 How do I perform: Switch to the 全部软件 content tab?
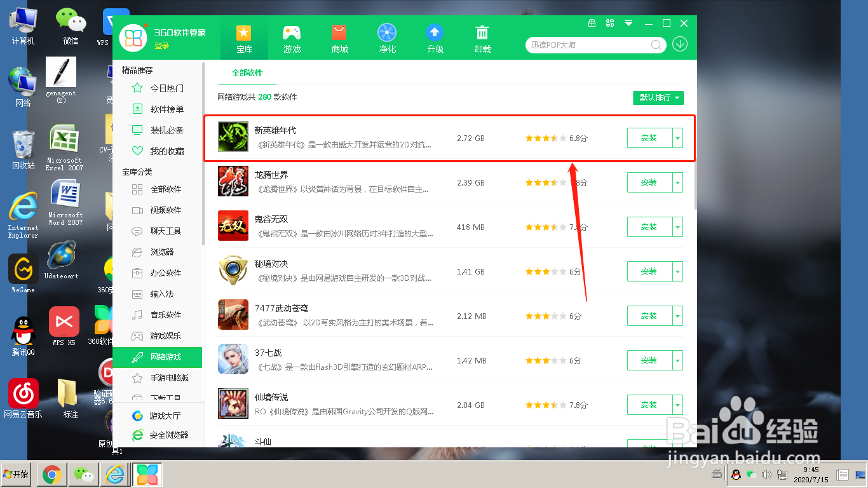click(x=247, y=73)
